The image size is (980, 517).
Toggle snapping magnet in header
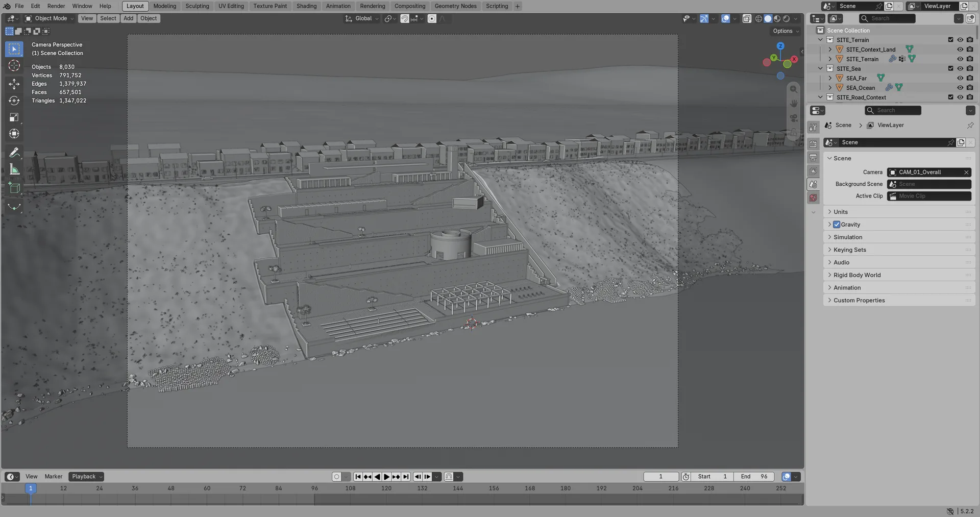click(405, 18)
